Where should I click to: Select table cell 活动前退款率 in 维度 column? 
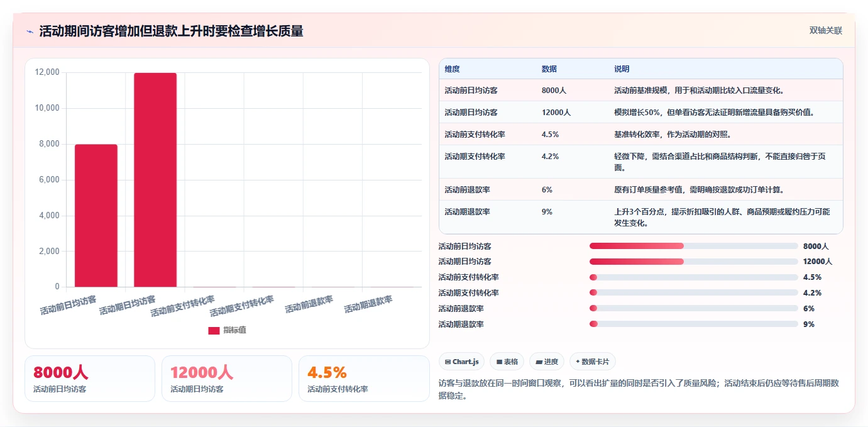[467, 190]
